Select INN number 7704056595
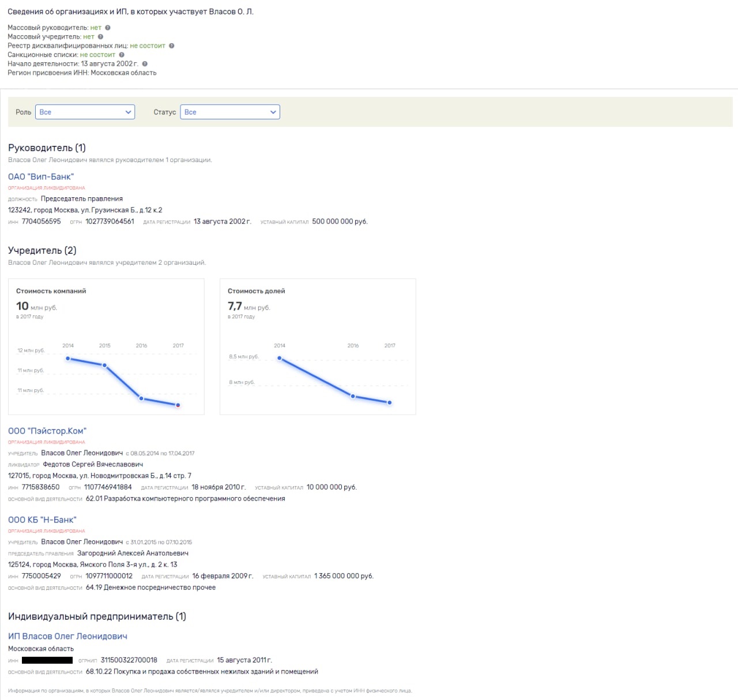Viewport: 738px width, 700px height. pos(41,221)
